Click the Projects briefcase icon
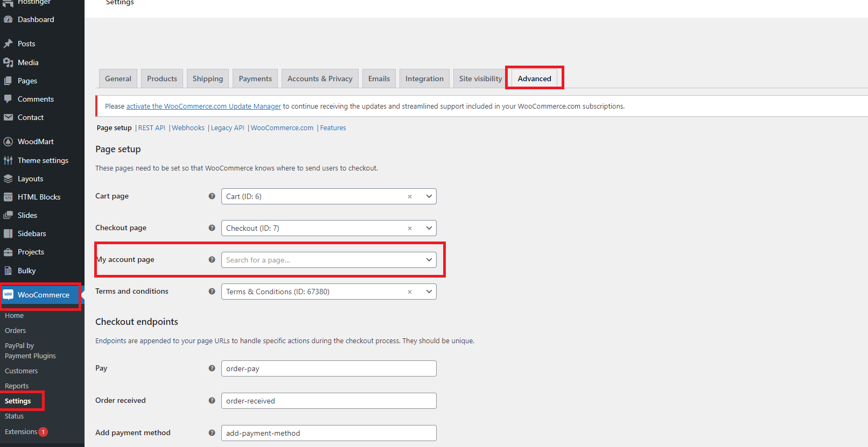 [8, 252]
